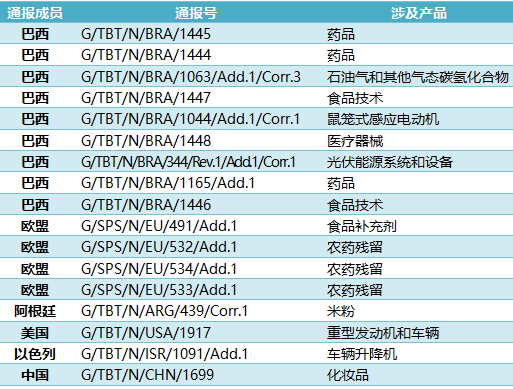Select notification G/TBT/N/BRA/1446
The width and height of the screenshot is (513, 389).
146,205
